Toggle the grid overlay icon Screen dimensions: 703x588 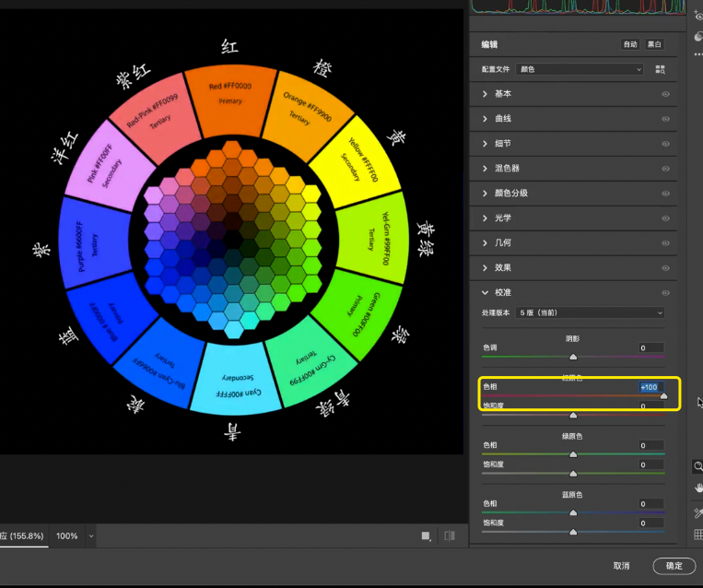[698, 535]
